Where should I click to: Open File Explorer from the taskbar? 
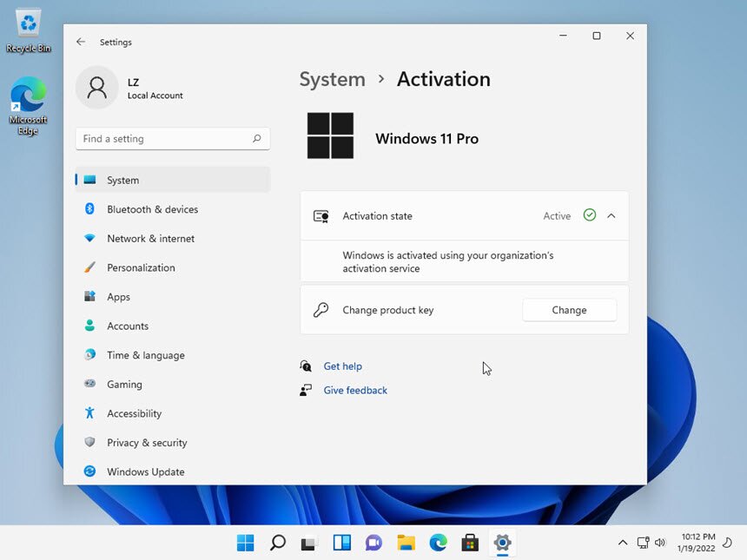click(x=406, y=543)
